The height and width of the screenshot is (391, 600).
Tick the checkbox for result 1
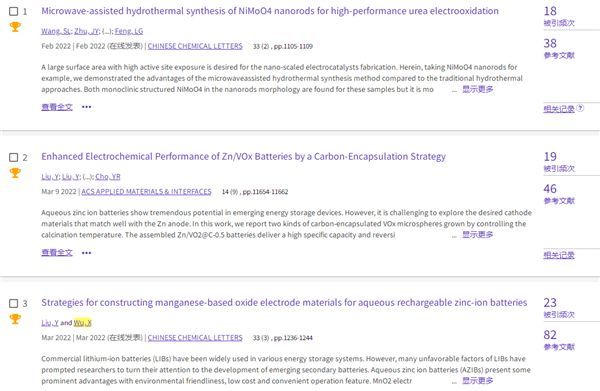coord(13,11)
